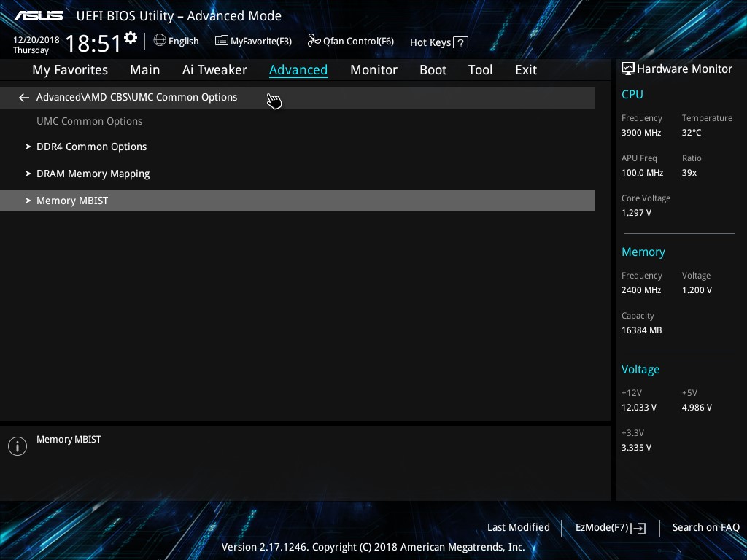
Task: Click the info icon in help panel
Action: [18, 446]
